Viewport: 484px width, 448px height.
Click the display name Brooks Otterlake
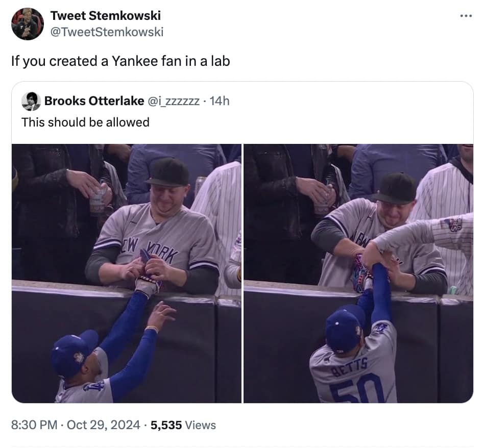(92, 101)
